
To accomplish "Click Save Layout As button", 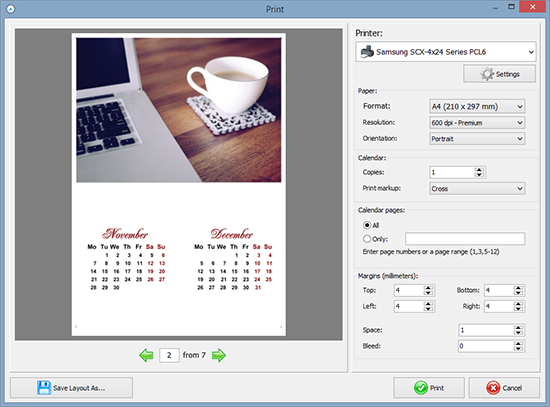I will (71, 388).
